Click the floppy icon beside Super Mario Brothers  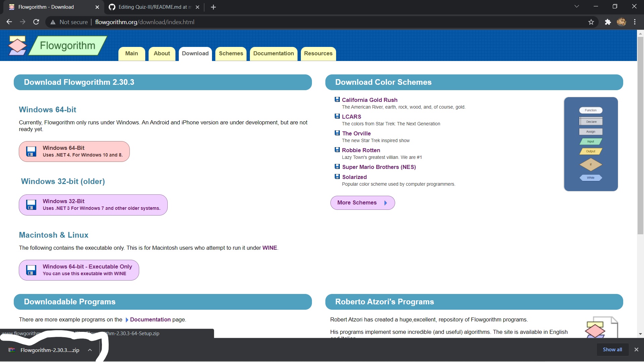coord(337,167)
